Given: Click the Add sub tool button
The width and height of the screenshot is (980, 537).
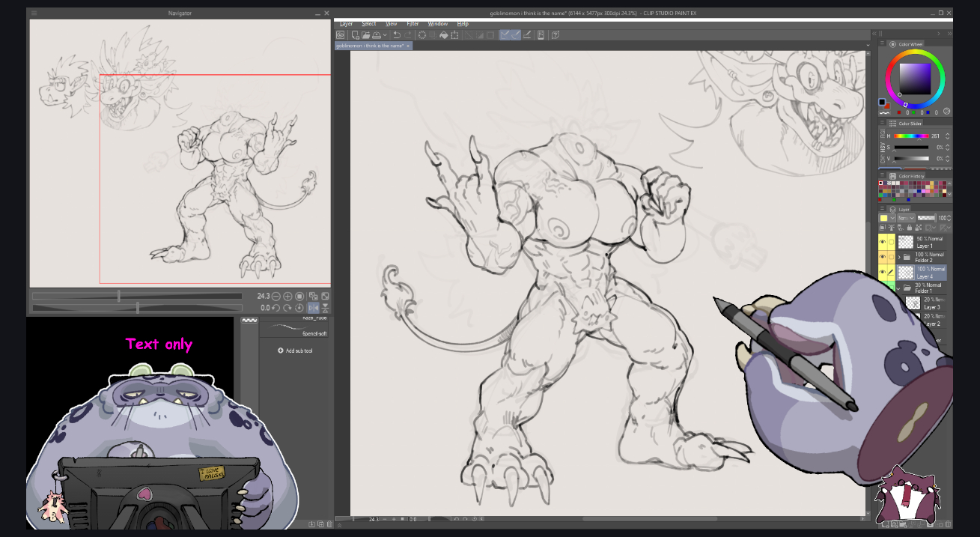Looking at the screenshot, I should 294,351.
